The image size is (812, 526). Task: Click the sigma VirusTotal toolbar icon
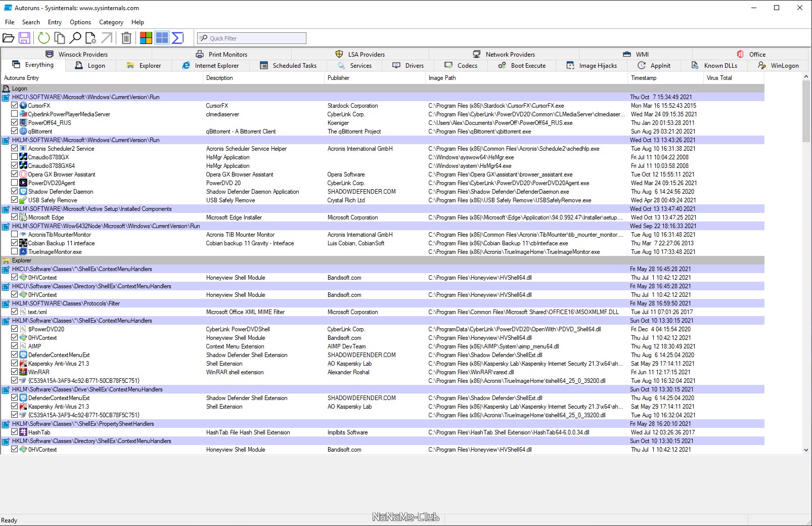(177, 38)
